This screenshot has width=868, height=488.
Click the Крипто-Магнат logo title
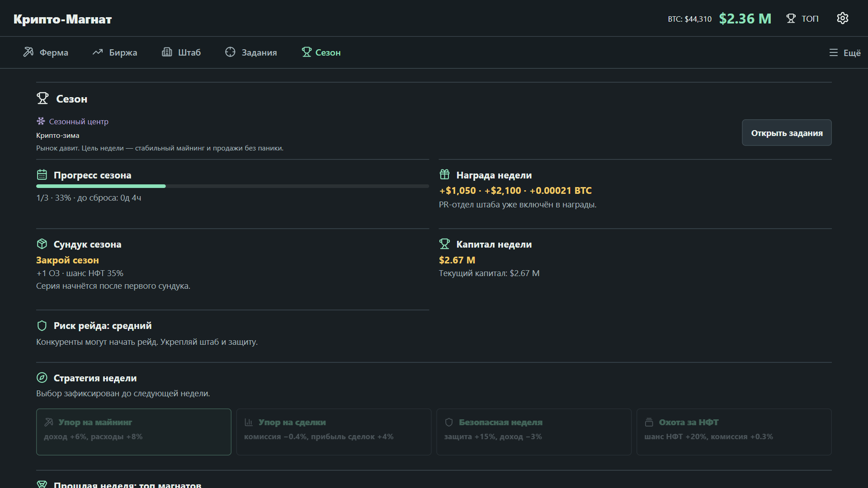tap(62, 19)
